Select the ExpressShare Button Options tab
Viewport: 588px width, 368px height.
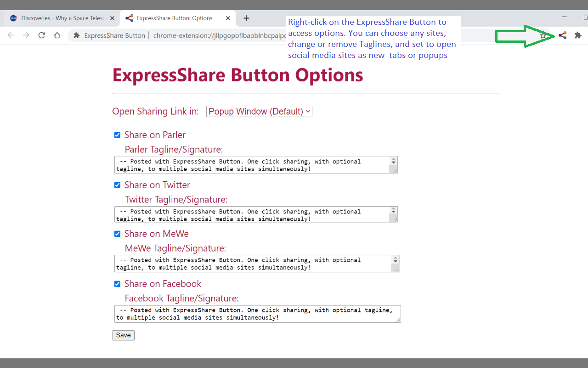click(170, 18)
